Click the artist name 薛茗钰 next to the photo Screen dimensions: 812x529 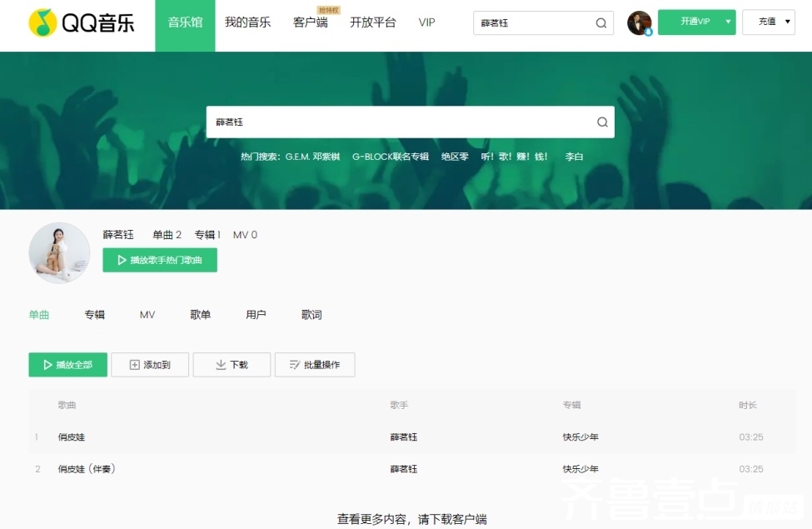tap(118, 235)
